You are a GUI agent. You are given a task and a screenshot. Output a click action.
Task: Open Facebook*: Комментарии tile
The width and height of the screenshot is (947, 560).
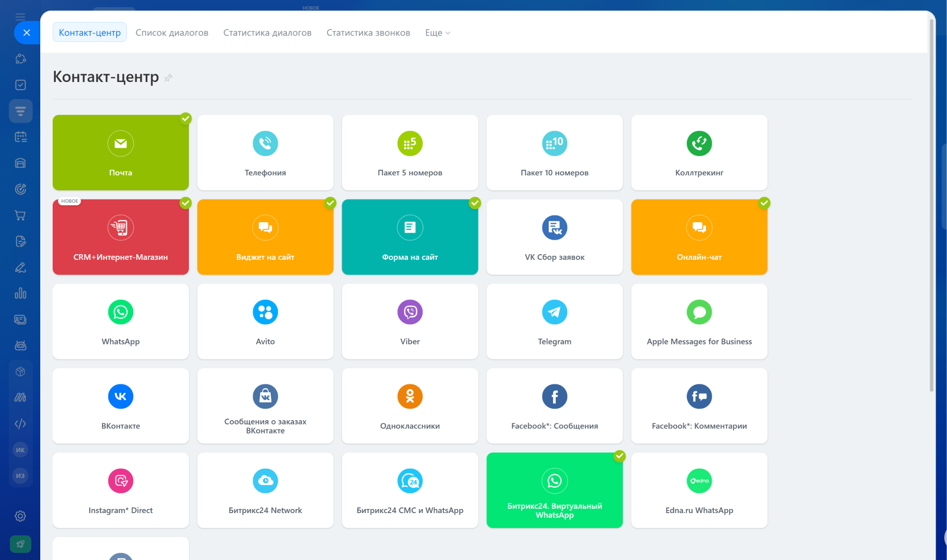[699, 406]
